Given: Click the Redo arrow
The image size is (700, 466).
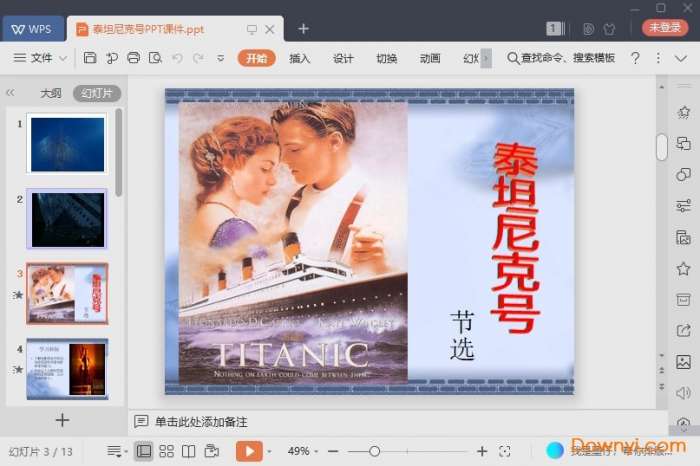Looking at the screenshot, I should point(198,58).
